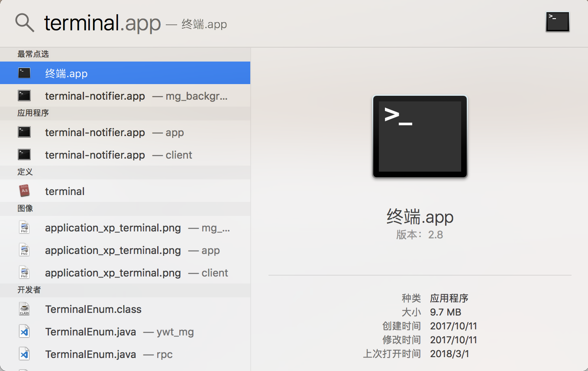Click the dictionary icon next to terminal definition
The image size is (588, 371).
click(24, 190)
